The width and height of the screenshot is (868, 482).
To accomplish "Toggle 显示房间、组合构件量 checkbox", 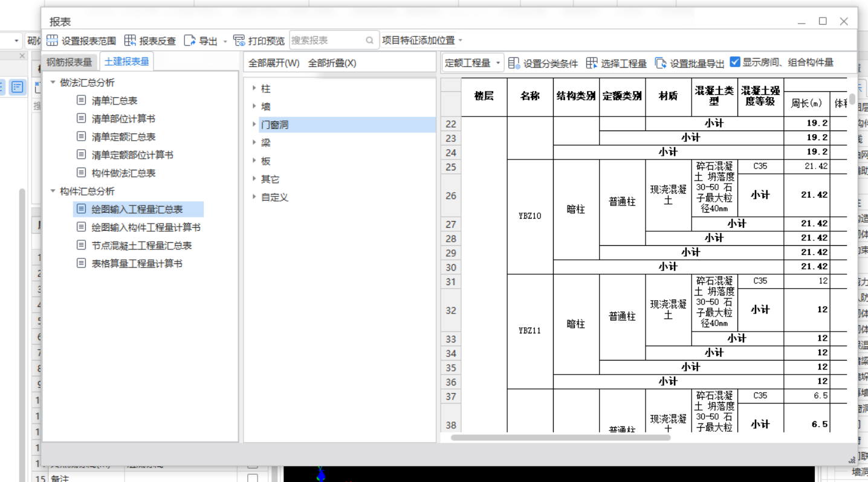I will point(735,62).
